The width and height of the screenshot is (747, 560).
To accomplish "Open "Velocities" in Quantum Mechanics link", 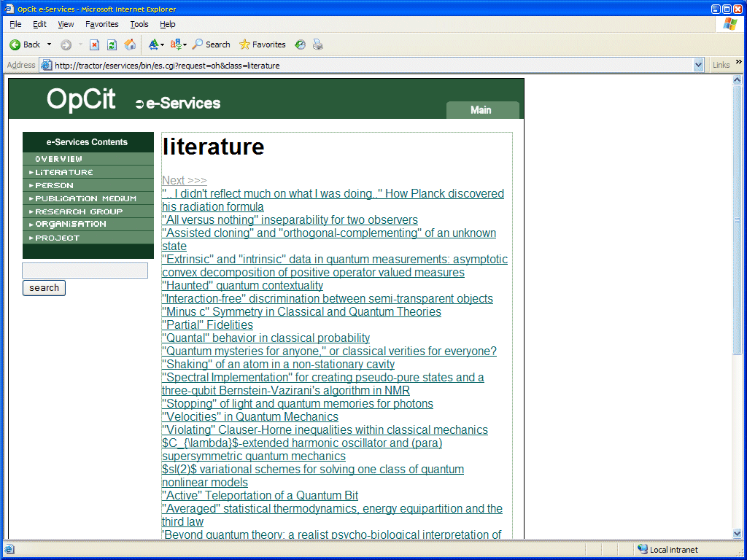I will [250, 416].
